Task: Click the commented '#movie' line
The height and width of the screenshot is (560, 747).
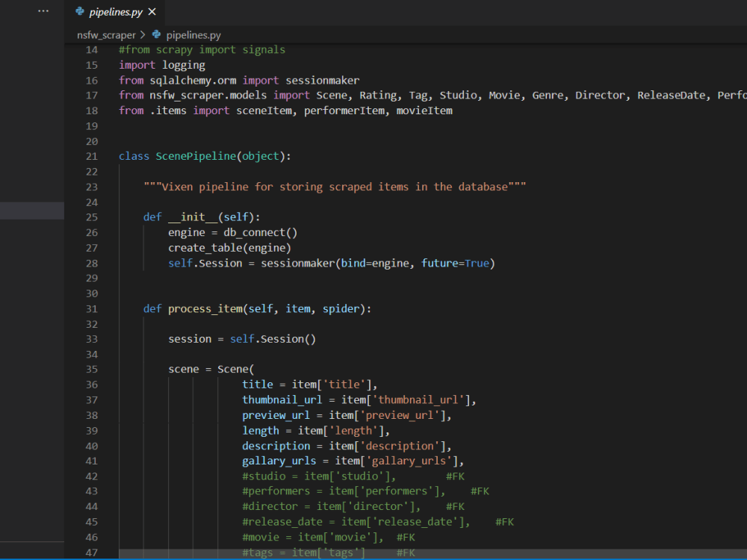Action: pos(329,537)
